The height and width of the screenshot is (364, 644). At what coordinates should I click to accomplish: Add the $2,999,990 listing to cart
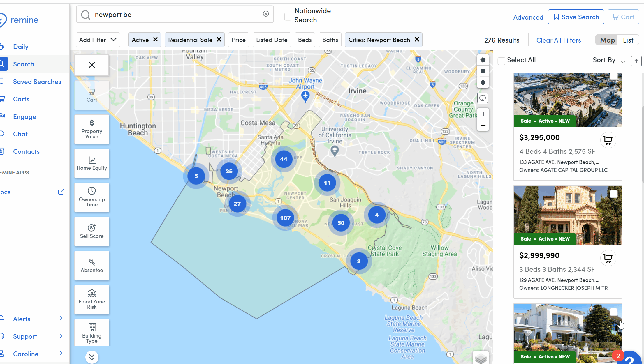[608, 258]
